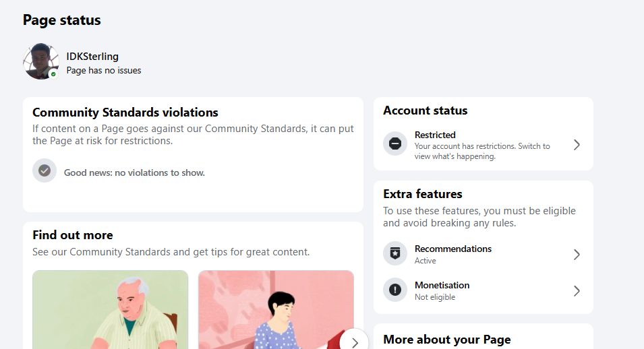Click the Restricted minus-circle icon
The image size is (644, 349).
coord(395,144)
